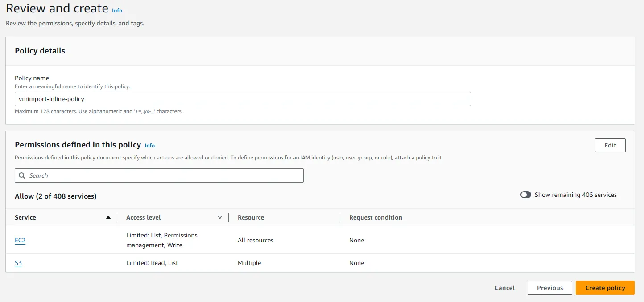Screen dimensions: 644x302
Task: Open Info link next to Permissions defined heading
Action: pyautogui.click(x=150, y=146)
